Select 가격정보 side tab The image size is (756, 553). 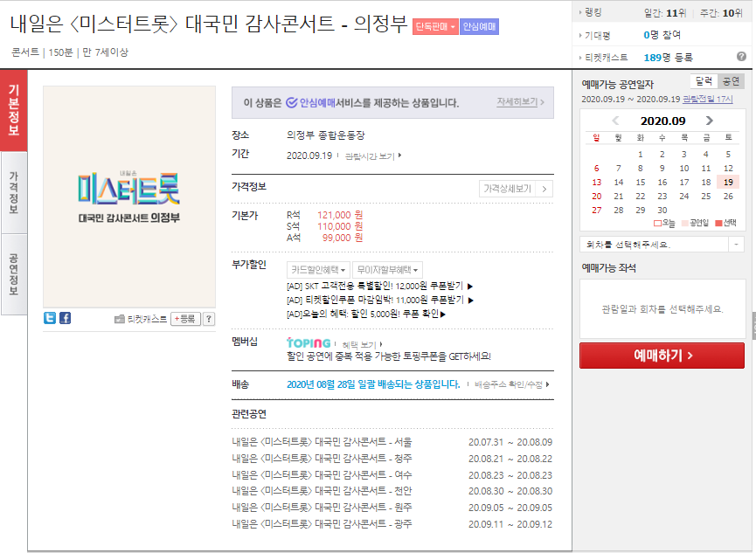click(x=13, y=193)
